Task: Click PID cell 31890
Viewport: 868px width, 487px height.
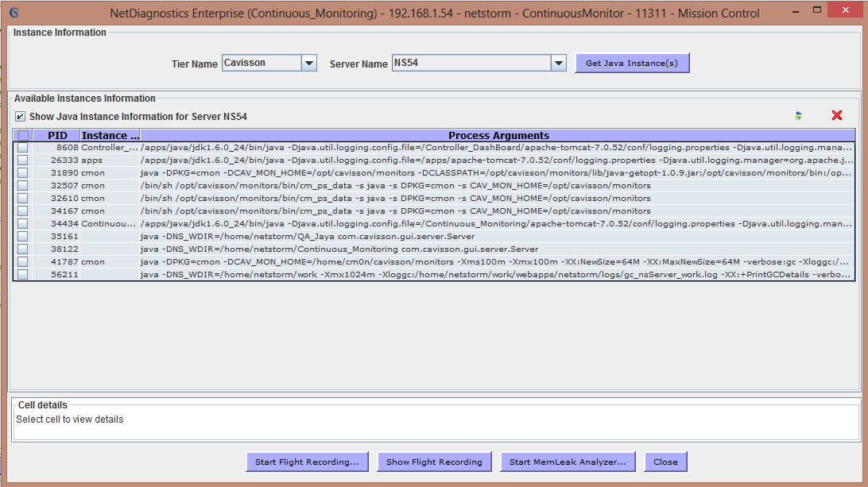Action: click(56, 173)
